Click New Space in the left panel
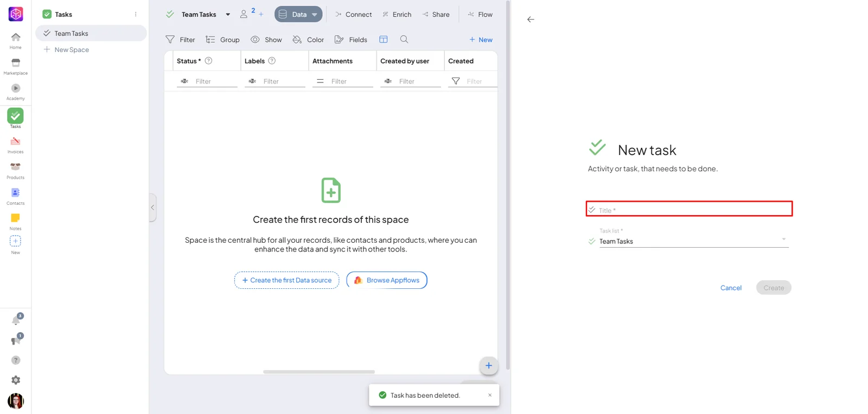This screenshot has width=868, height=414. point(66,49)
